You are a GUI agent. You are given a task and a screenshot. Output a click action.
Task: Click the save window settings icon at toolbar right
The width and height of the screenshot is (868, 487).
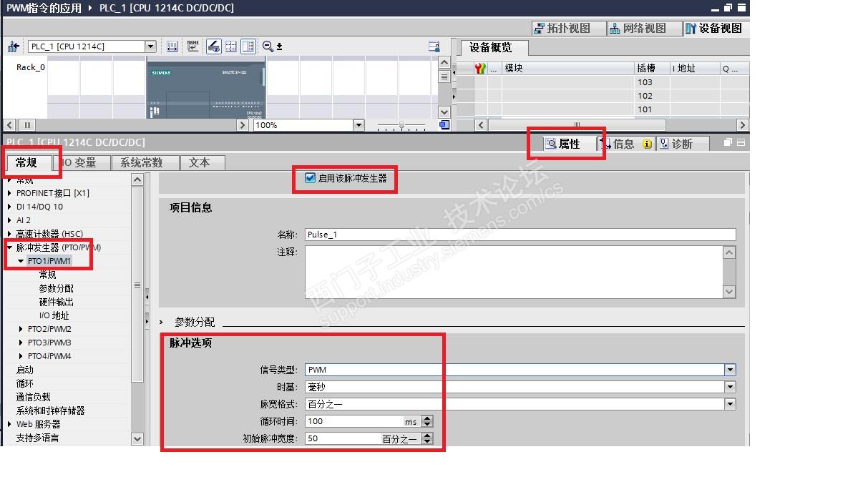434,46
